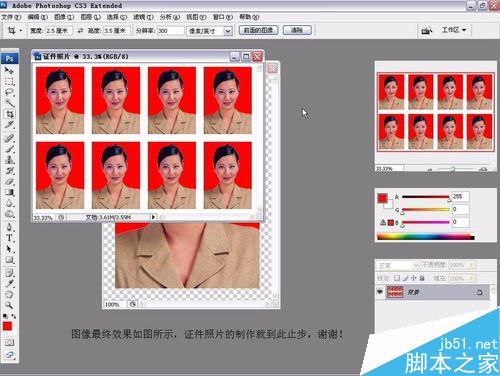Select the Hand tool
This screenshot has width=500, height=376.
(9, 294)
